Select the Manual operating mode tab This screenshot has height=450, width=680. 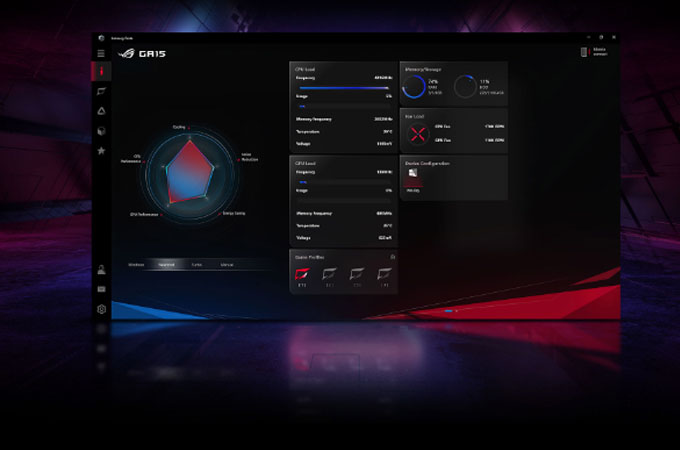(x=227, y=264)
